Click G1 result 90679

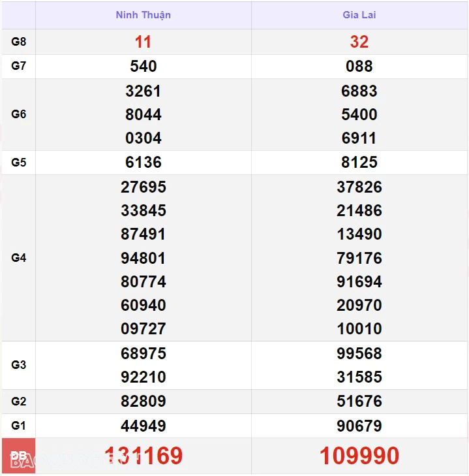click(359, 426)
